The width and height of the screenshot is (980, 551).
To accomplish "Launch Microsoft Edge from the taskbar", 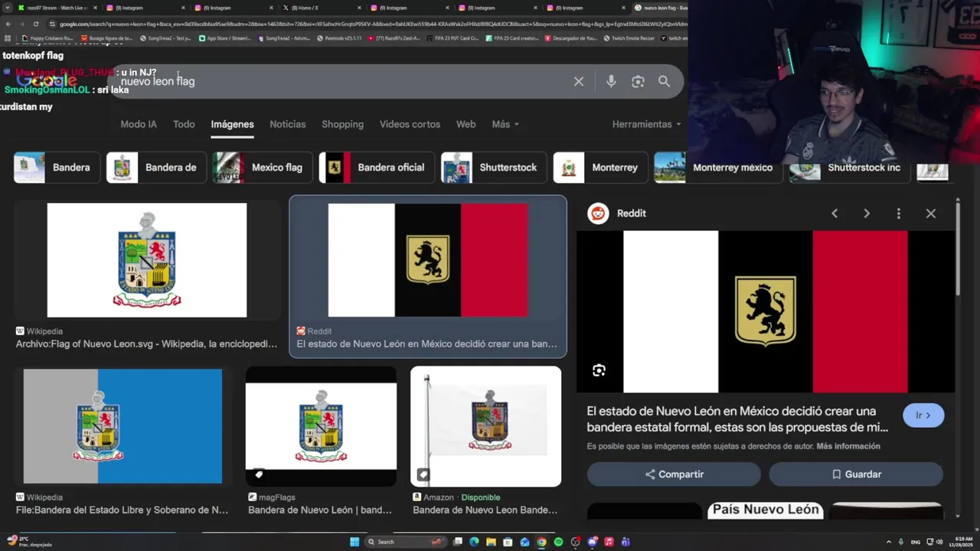I will tap(474, 542).
